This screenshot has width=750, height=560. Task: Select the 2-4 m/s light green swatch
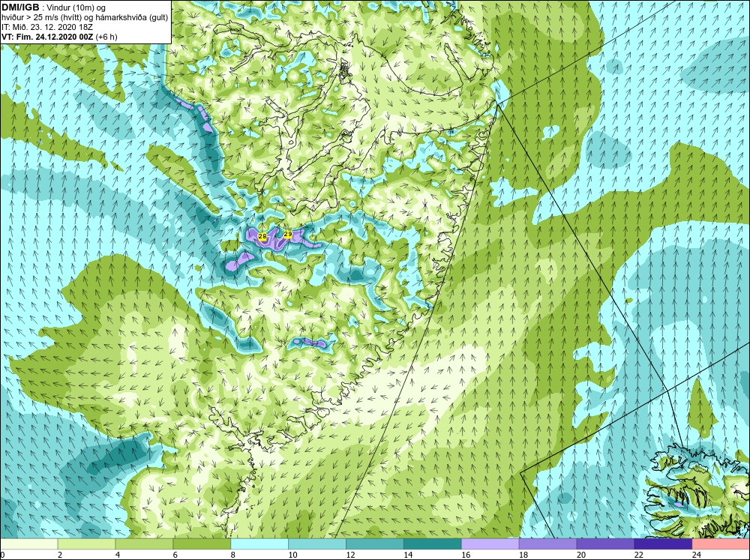pos(86,544)
